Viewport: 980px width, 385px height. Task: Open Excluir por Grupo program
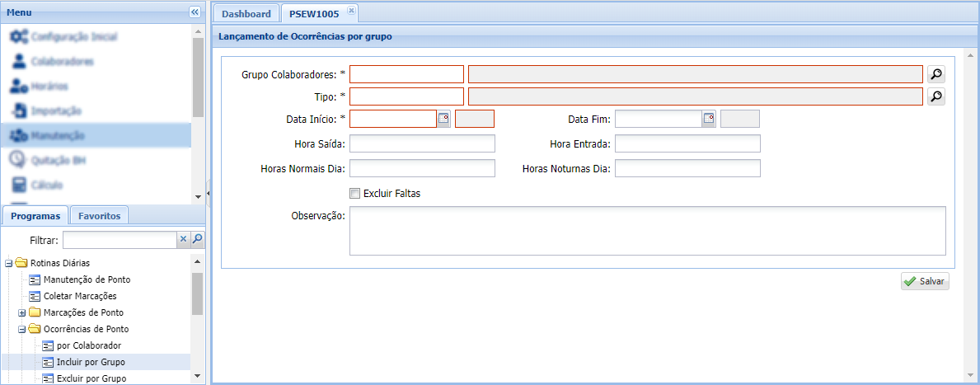[91, 378]
